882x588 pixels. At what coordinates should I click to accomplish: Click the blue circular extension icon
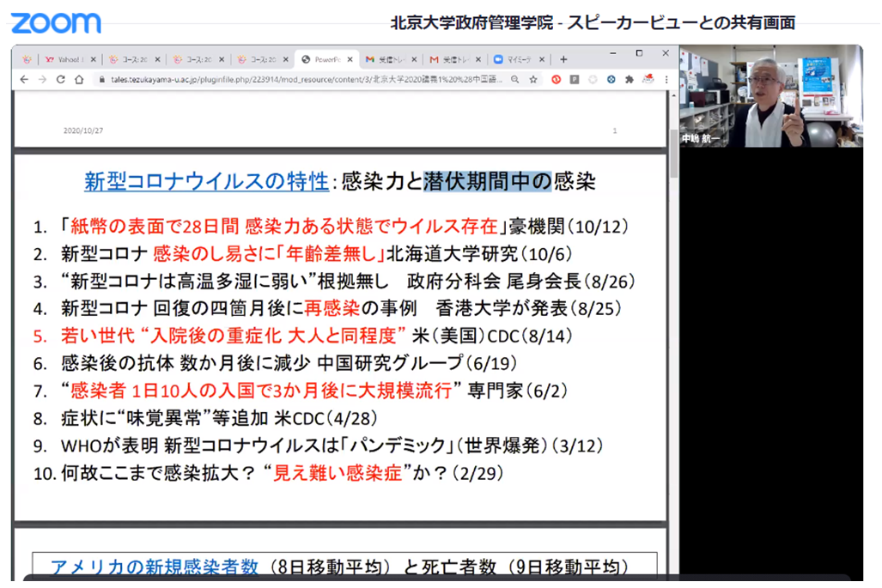coord(611,79)
